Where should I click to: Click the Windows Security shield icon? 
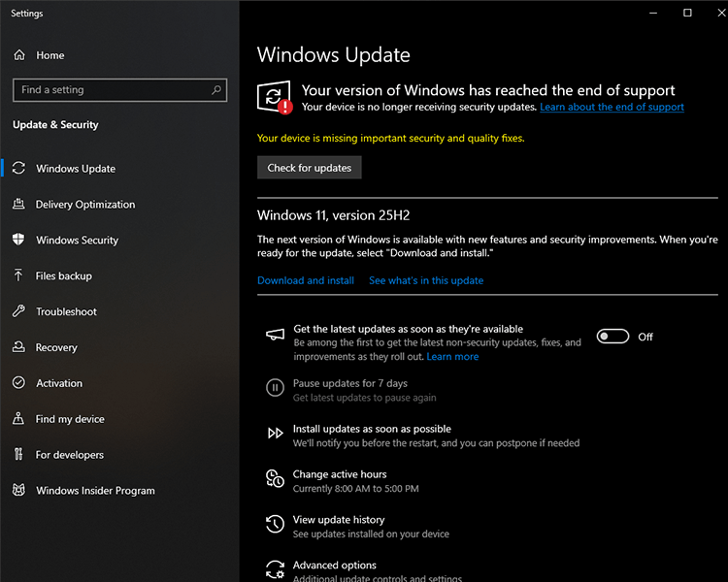[18, 240]
